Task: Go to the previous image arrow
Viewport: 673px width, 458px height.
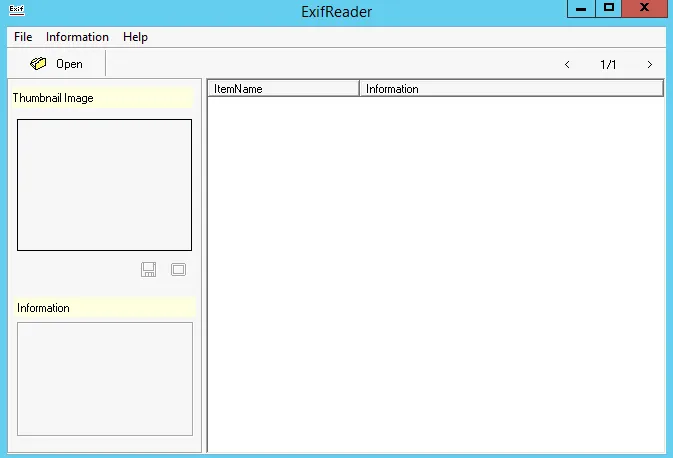Action: 568,65
